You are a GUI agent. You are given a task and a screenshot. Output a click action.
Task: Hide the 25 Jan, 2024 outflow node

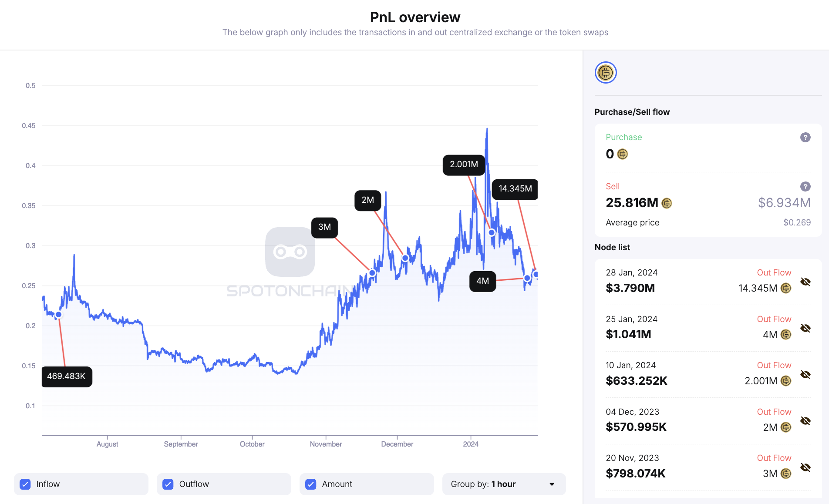coord(805,328)
